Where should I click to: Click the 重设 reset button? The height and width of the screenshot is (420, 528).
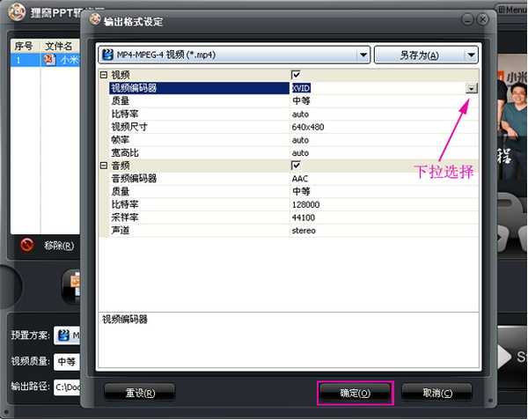[x=139, y=392]
